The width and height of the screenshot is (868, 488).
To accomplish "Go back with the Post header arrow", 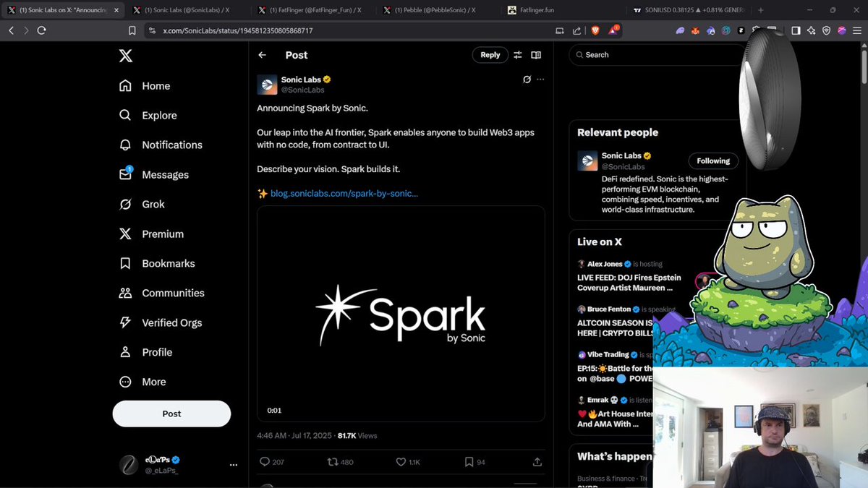I will [263, 55].
